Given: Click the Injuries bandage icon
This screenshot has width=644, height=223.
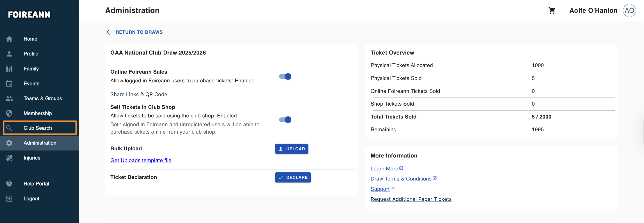Looking at the screenshot, I should [x=9, y=158].
